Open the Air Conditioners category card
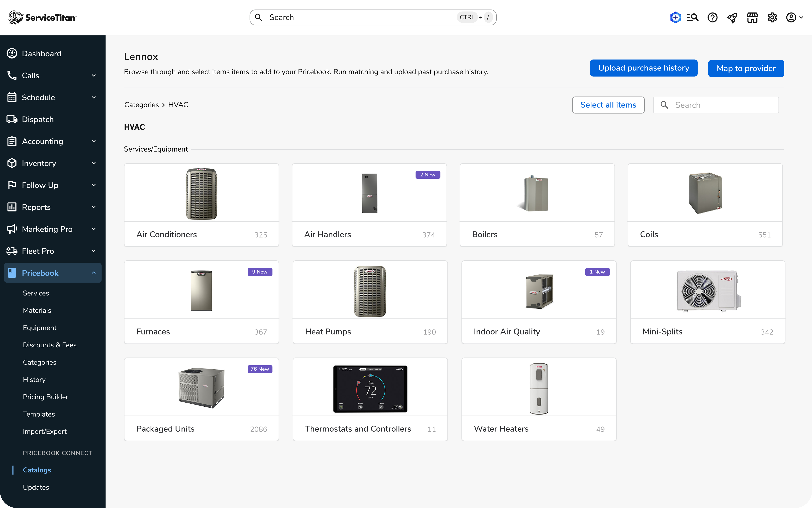Viewport: 812px width, 508px height. [201, 205]
